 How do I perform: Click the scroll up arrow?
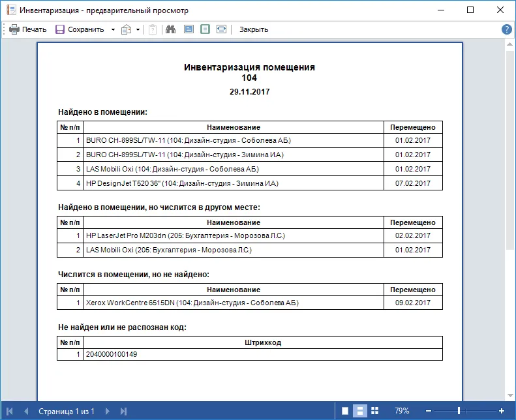509,44
